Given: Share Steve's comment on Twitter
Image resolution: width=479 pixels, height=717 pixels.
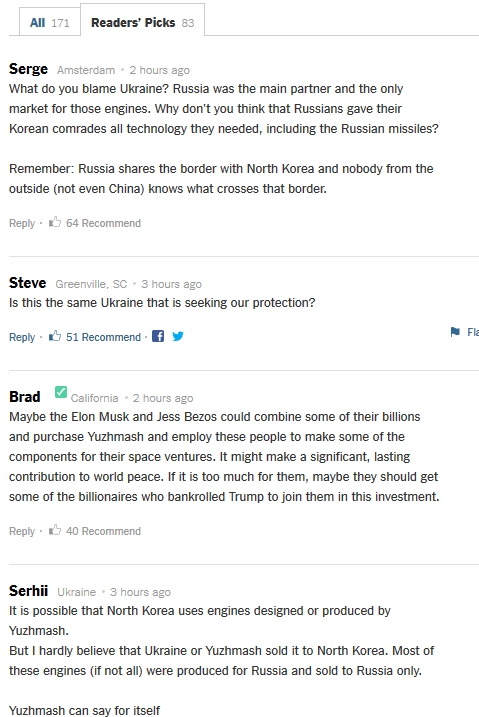Looking at the screenshot, I should (178, 336).
